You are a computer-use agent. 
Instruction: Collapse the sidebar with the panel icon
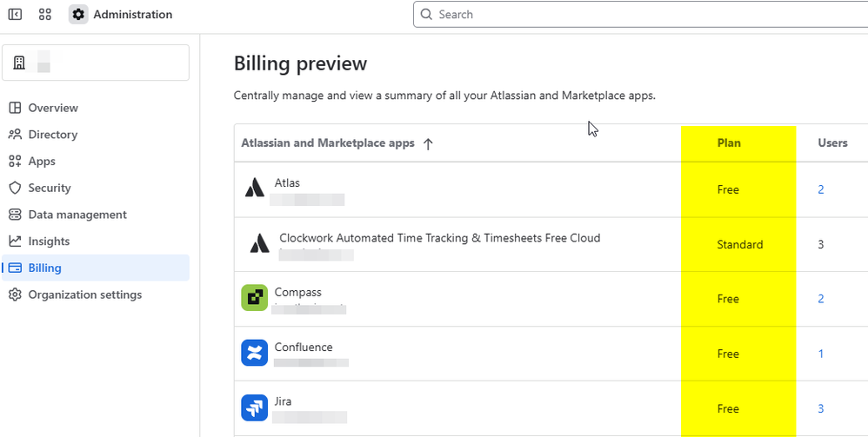(x=15, y=15)
